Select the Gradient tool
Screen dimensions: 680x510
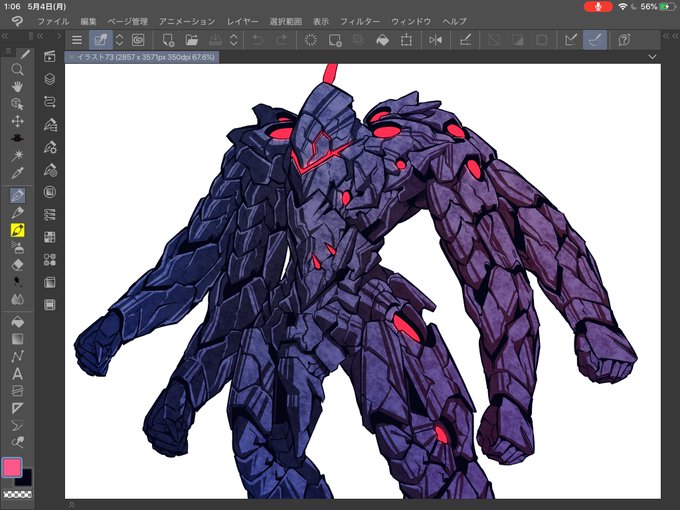17,339
